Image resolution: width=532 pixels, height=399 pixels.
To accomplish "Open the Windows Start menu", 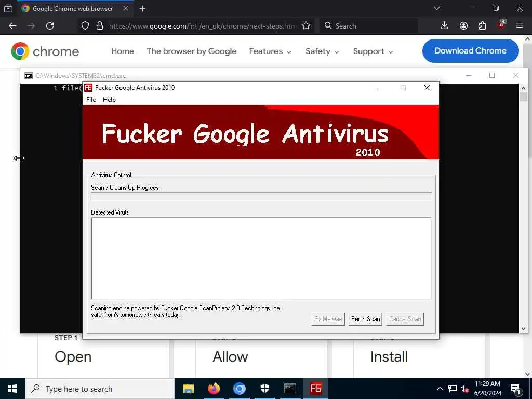I will coord(12,389).
